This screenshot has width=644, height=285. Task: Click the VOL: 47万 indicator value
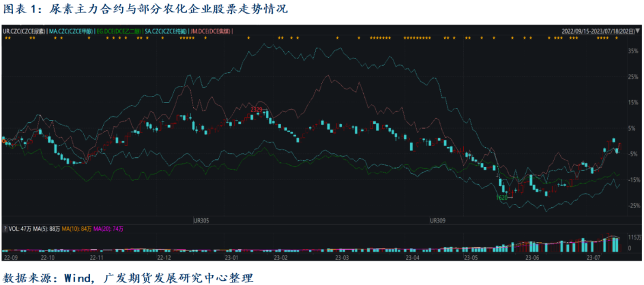(x=20, y=229)
